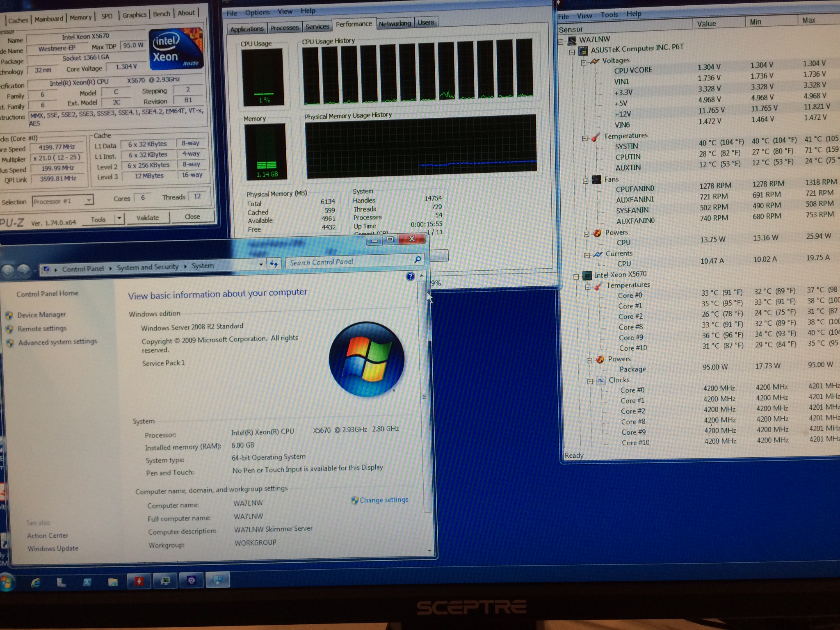
Task: Open the Tools menu in HWMonitor
Action: (x=609, y=15)
